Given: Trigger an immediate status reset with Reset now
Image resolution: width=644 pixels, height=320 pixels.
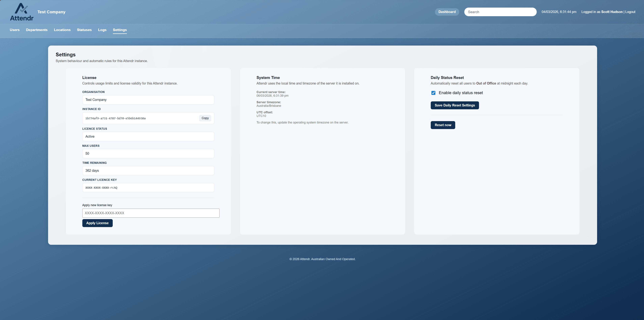Looking at the screenshot, I should [443, 125].
